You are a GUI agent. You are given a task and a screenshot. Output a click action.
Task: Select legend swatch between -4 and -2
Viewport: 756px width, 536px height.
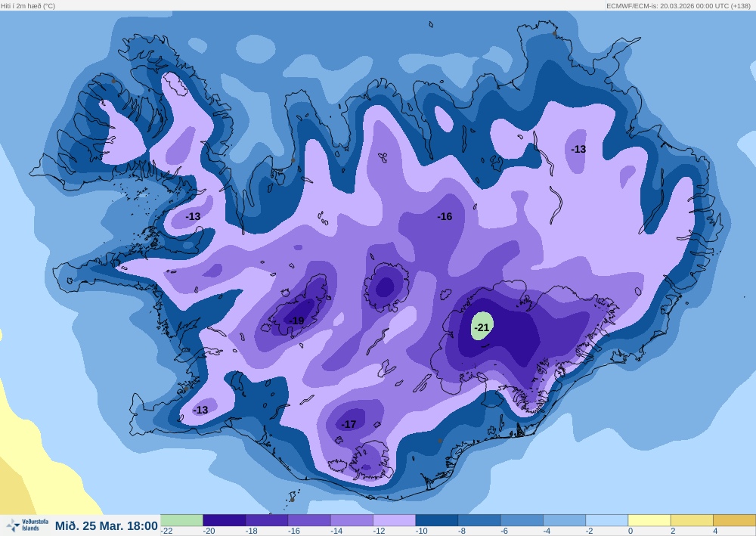(x=565, y=520)
